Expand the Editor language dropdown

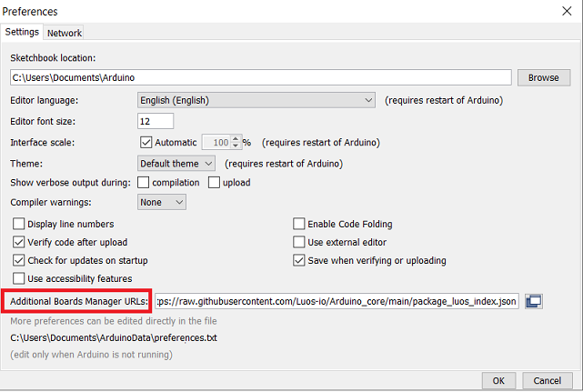coord(256,99)
